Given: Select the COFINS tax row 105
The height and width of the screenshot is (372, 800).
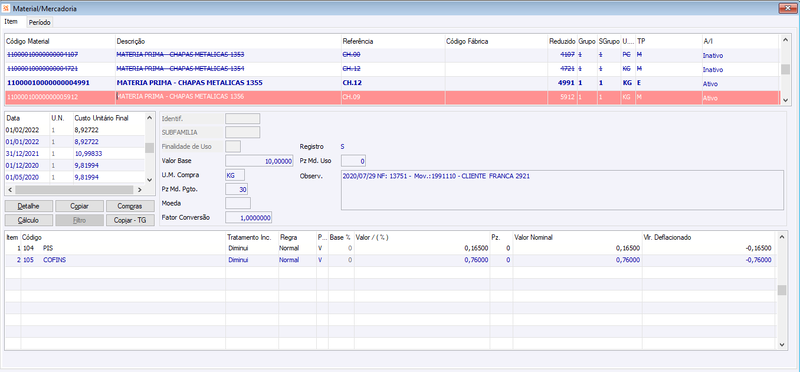Looking at the screenshot, I should click(x=390, y=260).
